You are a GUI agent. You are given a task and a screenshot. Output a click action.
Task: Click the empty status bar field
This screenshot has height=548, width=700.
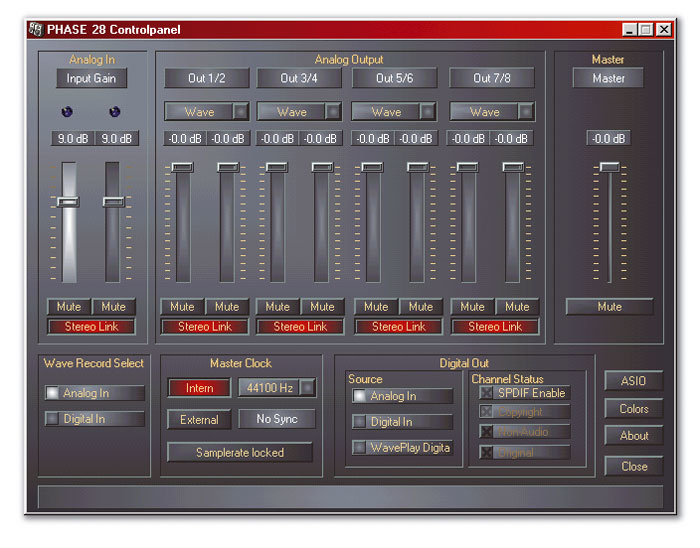coord(350,497)
